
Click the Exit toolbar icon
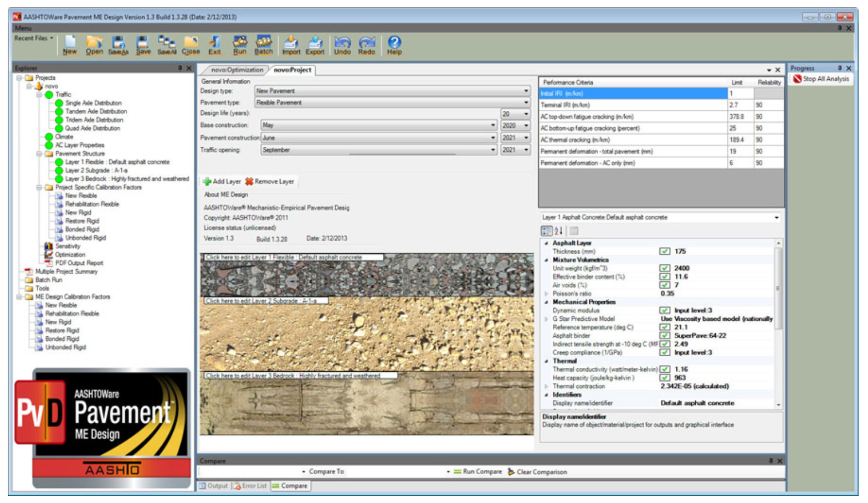pyautogui.click(x=214, y=42)
